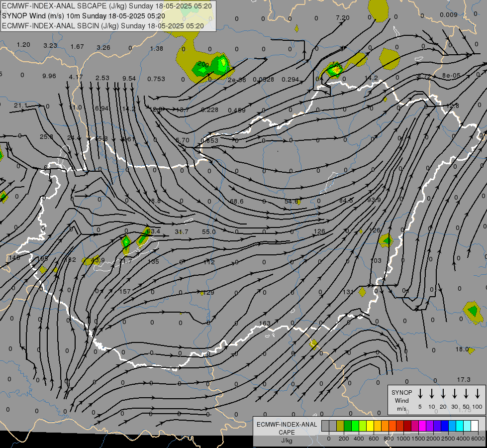Screen dimensions: 487x448
Task: Click the map value 2.53
Action: coord(102,78)
